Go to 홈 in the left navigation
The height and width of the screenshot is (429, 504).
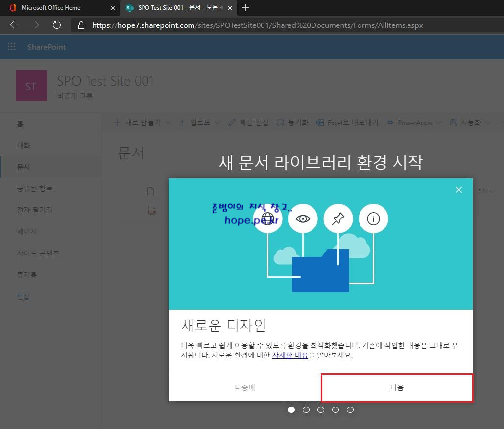click(20, 124)
